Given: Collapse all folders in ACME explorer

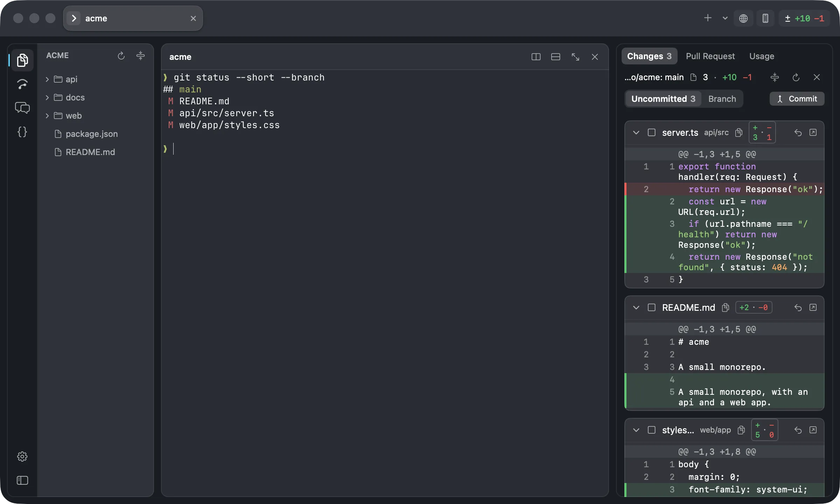Looking at the screenshot, I should (140, 56).
